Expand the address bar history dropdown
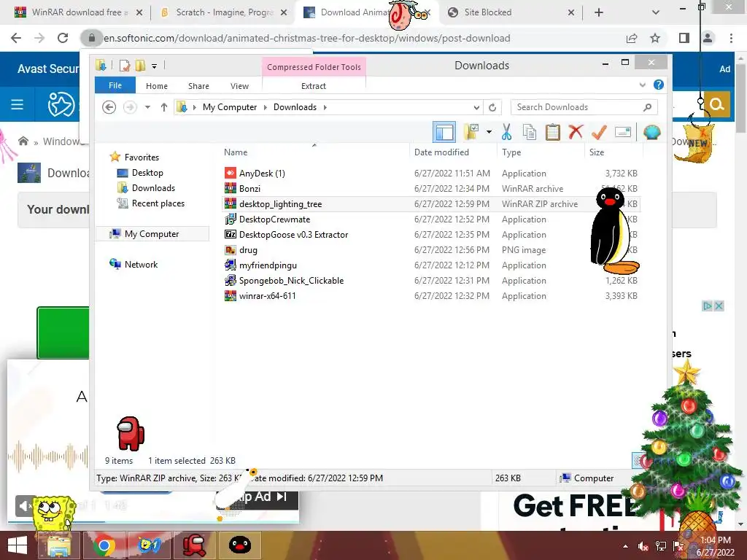747x560 pixels. (476, 107)
